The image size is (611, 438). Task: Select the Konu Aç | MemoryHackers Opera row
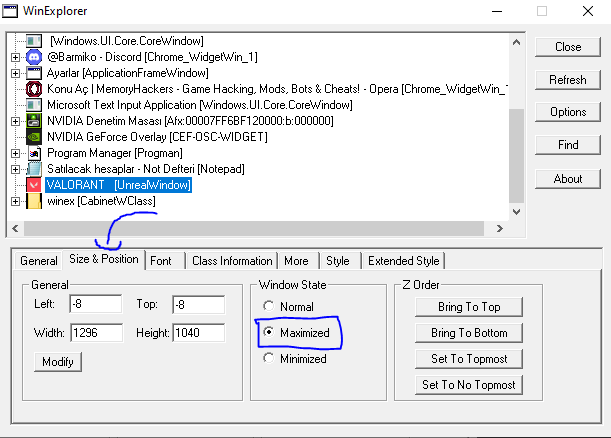(277, 89)
